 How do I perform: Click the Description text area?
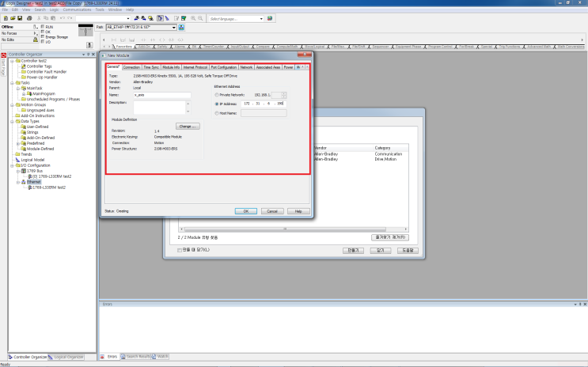pos(159,108)
